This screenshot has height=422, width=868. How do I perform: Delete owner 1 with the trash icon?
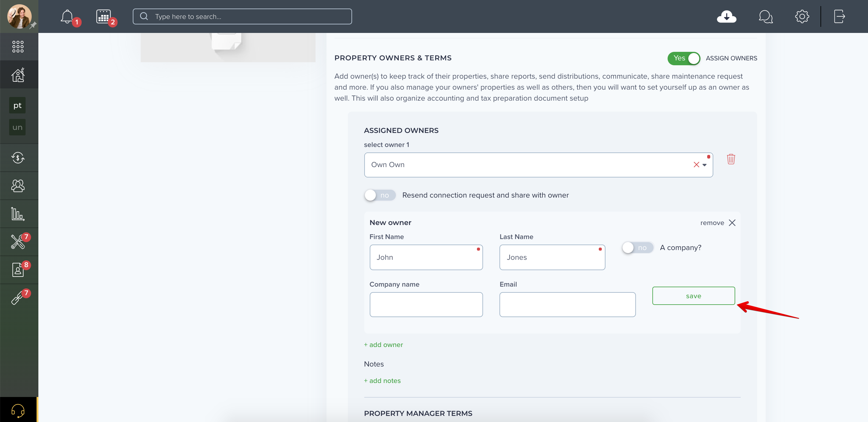click(x=731, y=159)
